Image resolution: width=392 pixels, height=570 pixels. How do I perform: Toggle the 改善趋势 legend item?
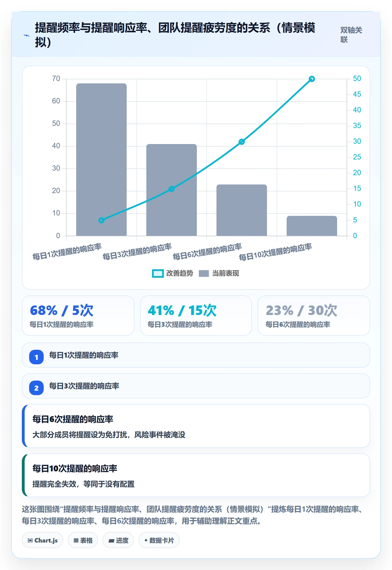pyautogui.click(x=172, y=273)
